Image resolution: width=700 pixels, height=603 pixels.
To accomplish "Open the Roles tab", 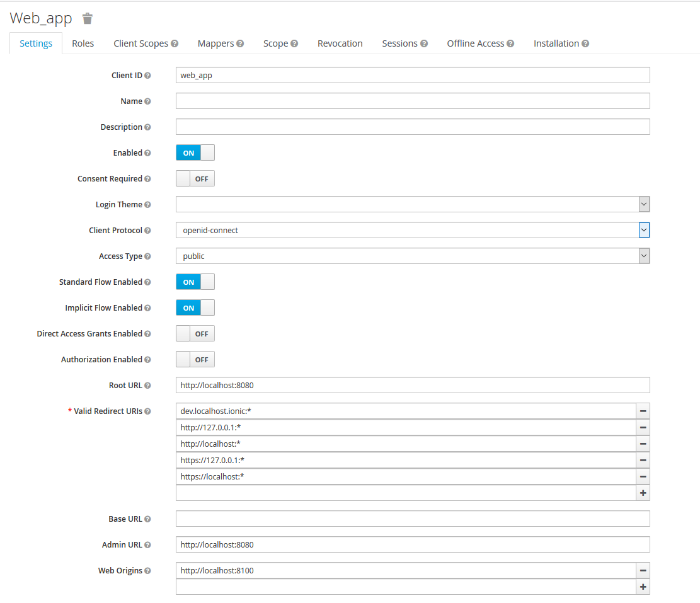I will pyautogui.click(x=83, y=43).
